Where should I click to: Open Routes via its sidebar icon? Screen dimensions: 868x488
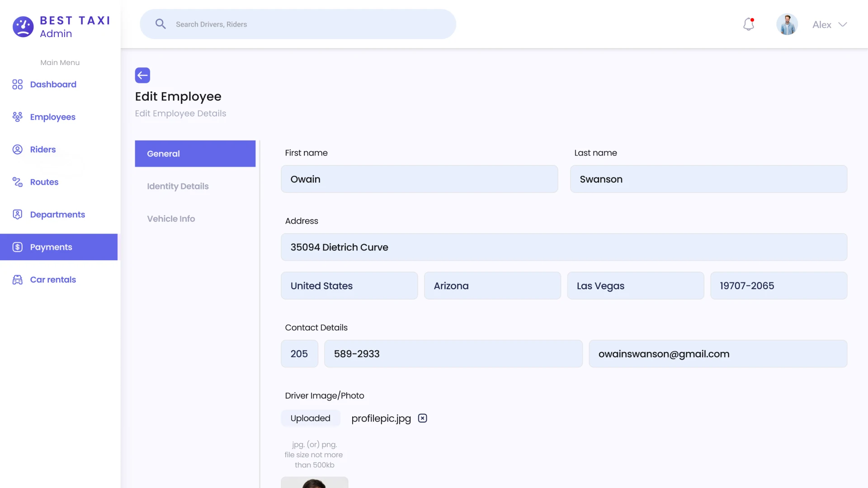[17, 182]
